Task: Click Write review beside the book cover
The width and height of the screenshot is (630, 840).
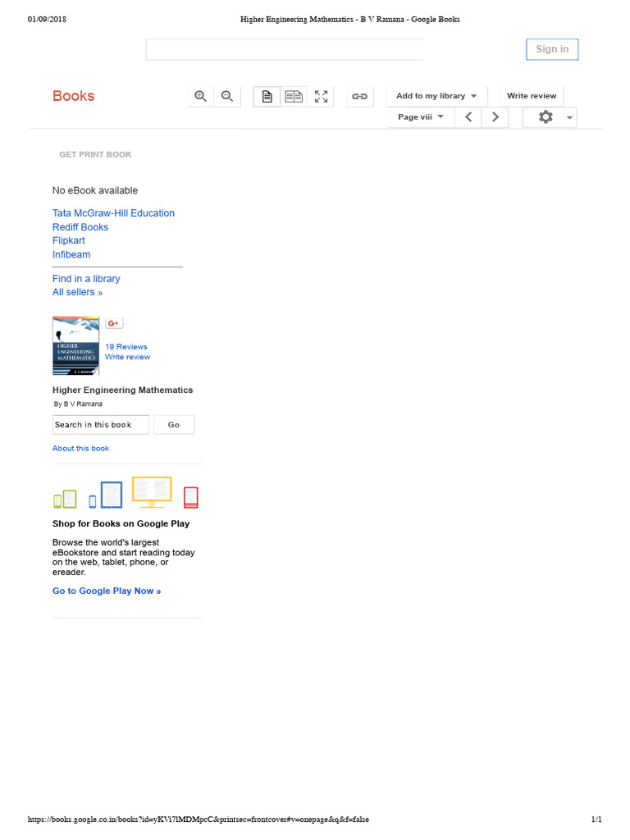Action: (x=127, y=357)
